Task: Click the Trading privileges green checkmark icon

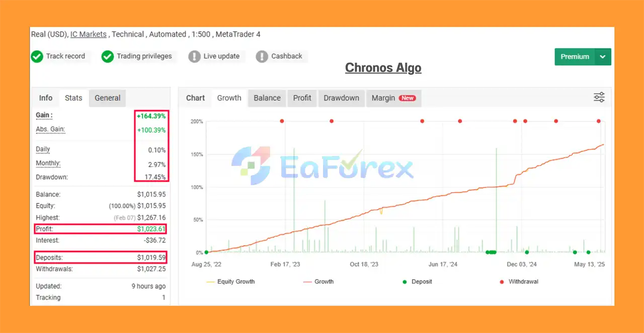Action: (x=107, y=56)
